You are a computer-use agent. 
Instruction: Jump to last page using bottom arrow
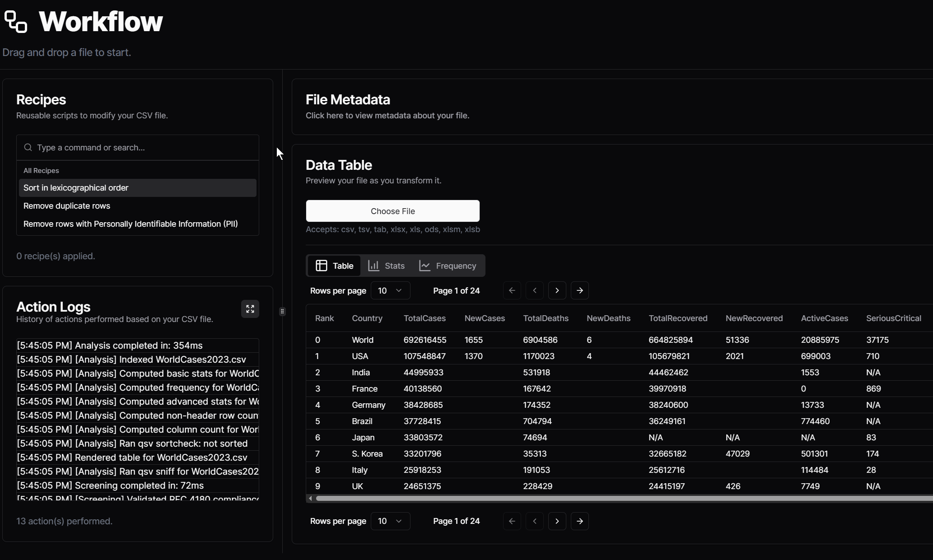(x=579, y=521)
